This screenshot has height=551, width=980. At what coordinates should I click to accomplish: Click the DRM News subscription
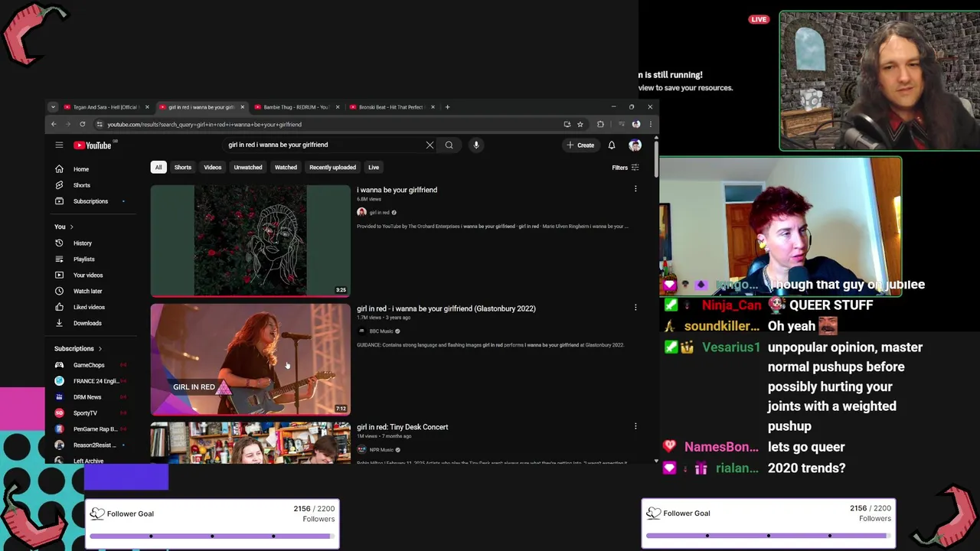87,397
